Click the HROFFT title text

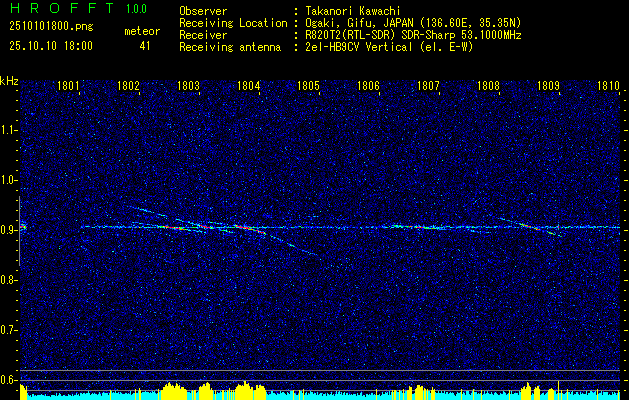[62, 8]
